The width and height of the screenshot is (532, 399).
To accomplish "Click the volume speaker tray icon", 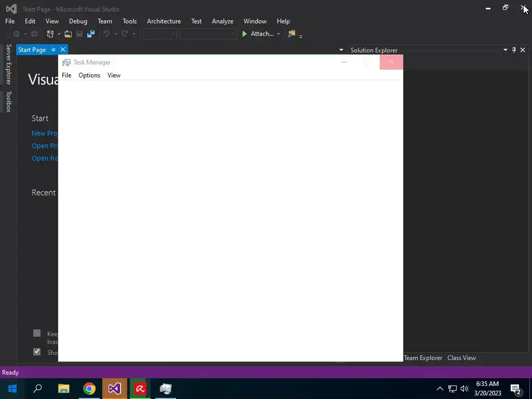I will click(x=464, y=389).
